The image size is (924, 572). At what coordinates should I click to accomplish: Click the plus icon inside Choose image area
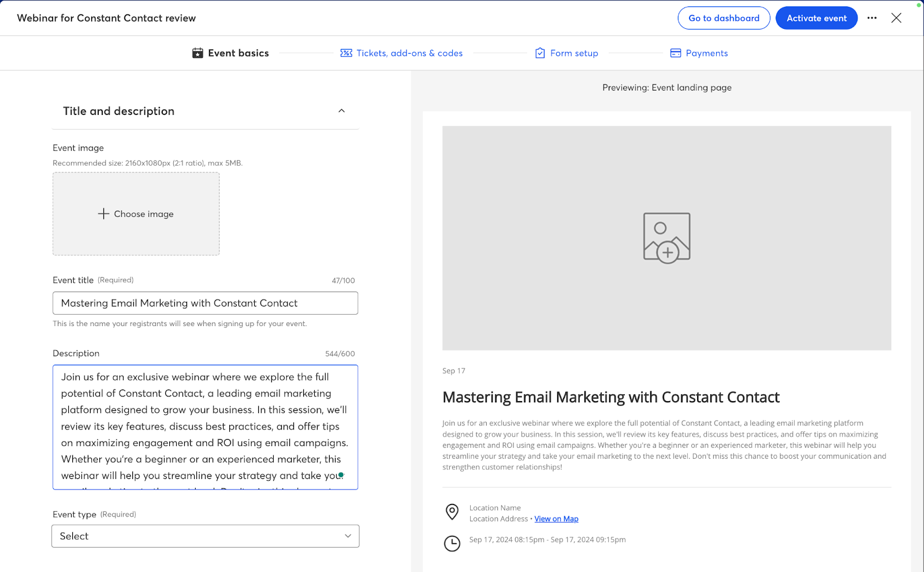pyautogui.click(x=103, y=214)
